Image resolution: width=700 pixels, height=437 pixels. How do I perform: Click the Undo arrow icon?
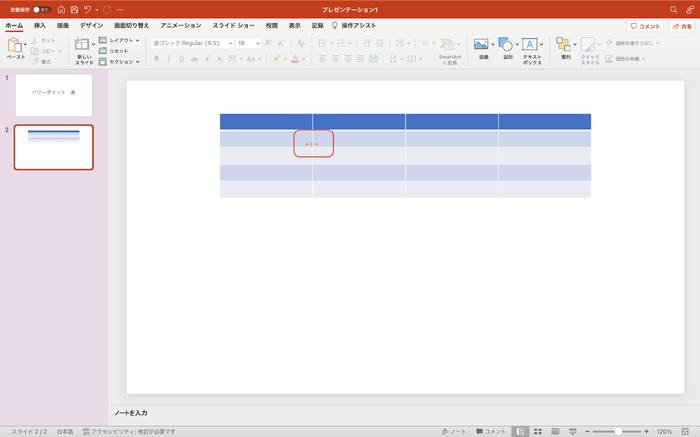click(88, 9)
